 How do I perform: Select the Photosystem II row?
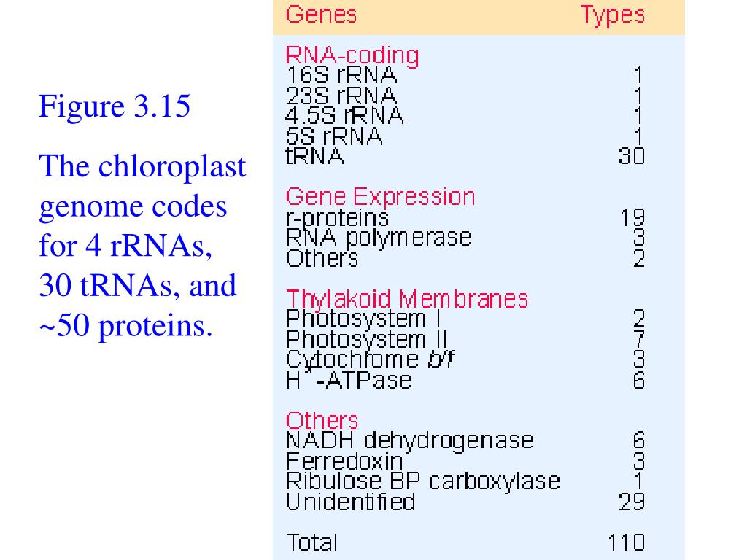tap(465, 340)
